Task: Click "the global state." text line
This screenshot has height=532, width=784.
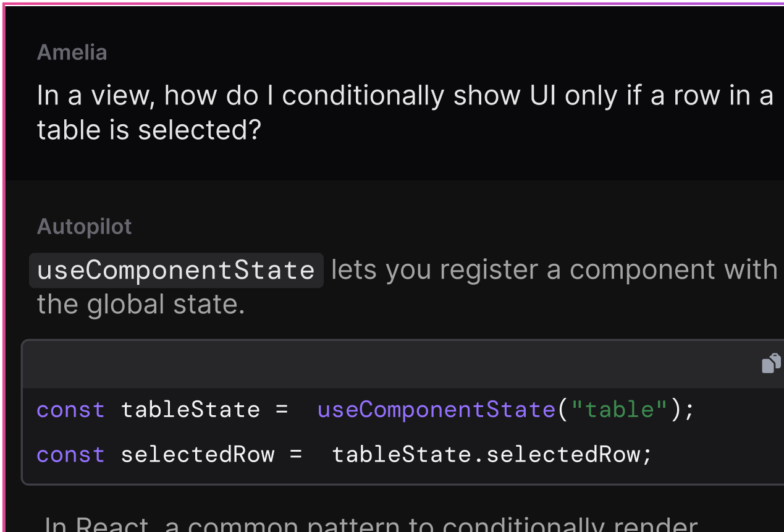Action: (141, 305)
